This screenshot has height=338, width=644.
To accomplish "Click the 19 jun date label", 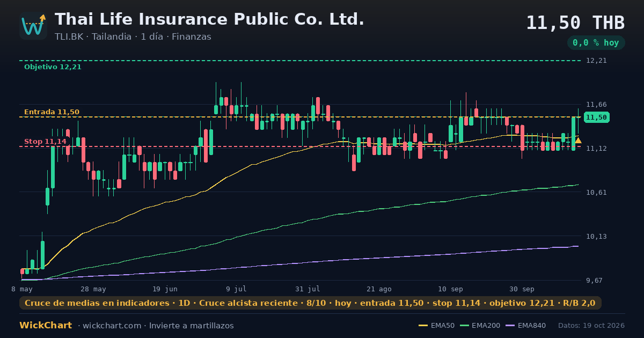I will tap(165, 289).
